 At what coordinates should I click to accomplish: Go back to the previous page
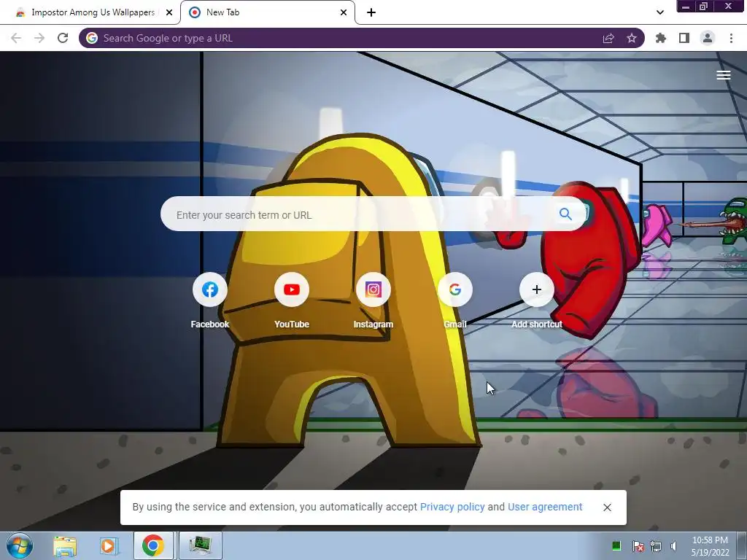click(x=16, y=38)
